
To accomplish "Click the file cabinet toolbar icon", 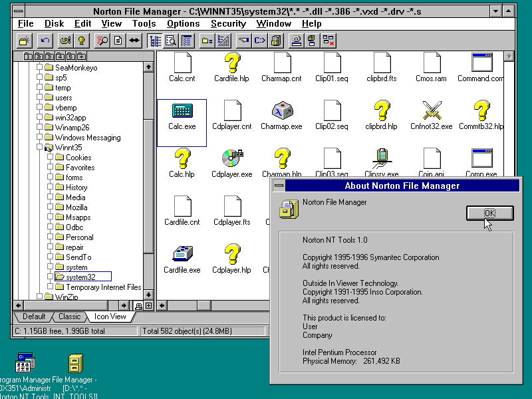I will [x=276, y=41].
